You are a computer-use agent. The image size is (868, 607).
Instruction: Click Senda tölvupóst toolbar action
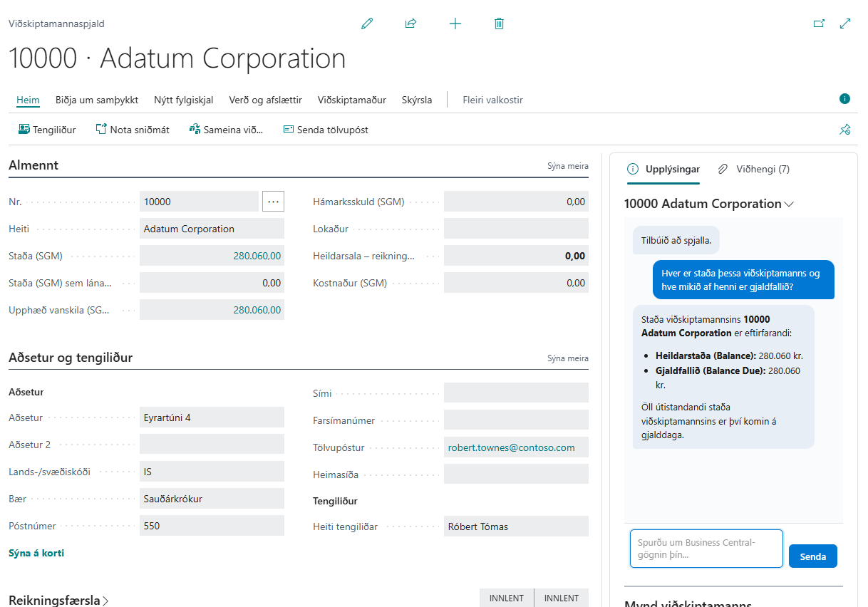point(326,130)
